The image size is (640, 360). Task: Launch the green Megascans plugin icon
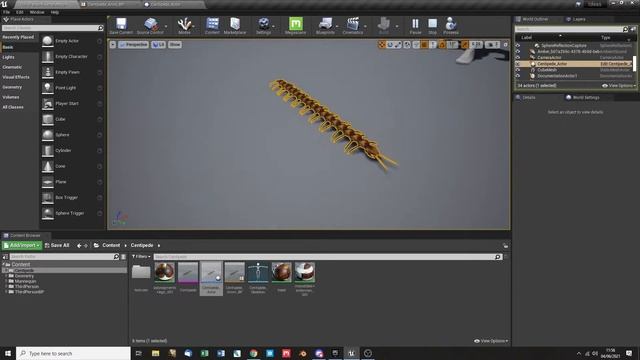296,26
